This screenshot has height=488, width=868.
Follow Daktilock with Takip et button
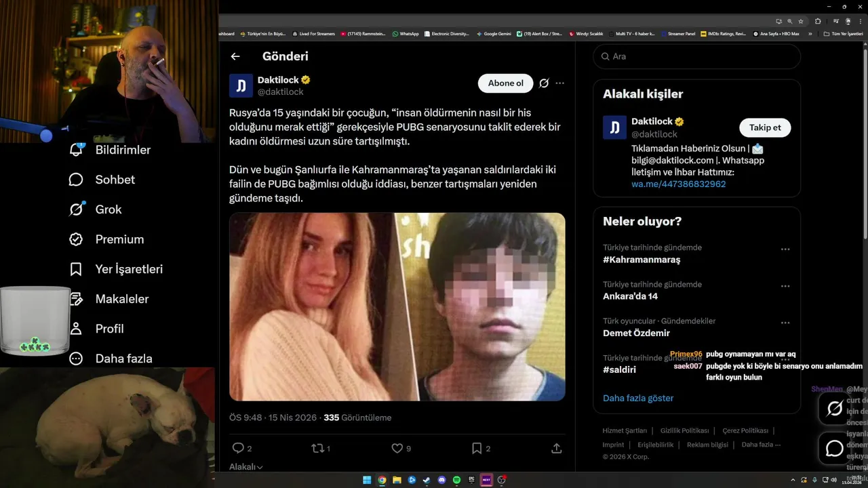pos(765,127)
